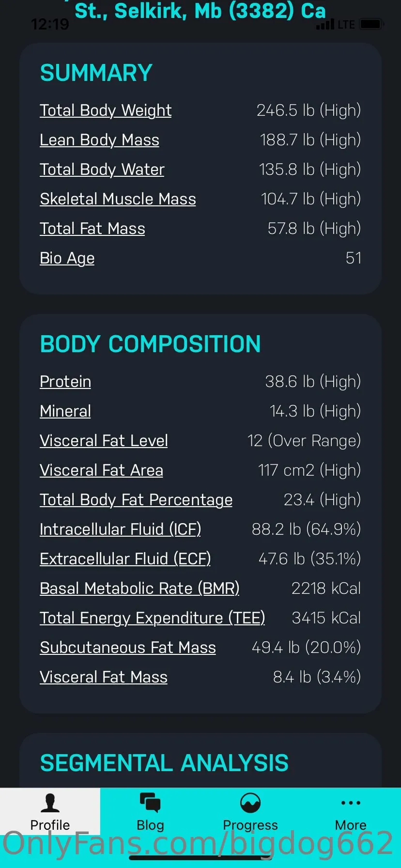
Task: Tap the Progress chart icon
Action: (x=250, y=803)
